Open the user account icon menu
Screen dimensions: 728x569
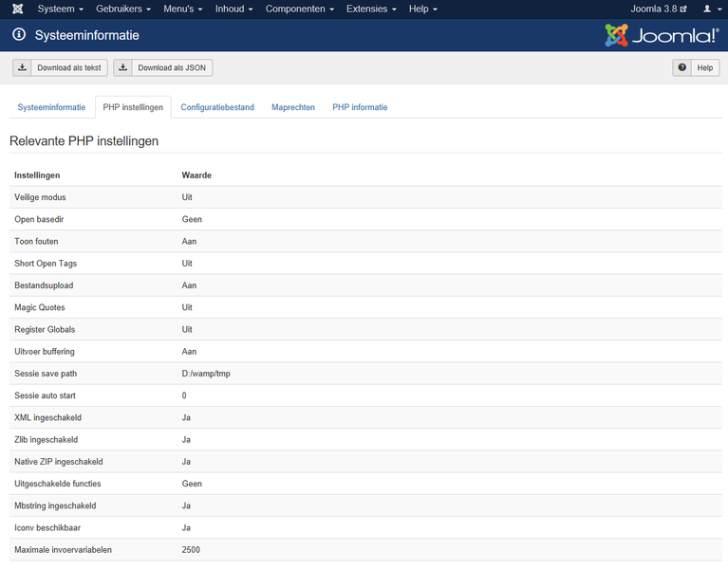pyautogui.click(x=712, y=9)
